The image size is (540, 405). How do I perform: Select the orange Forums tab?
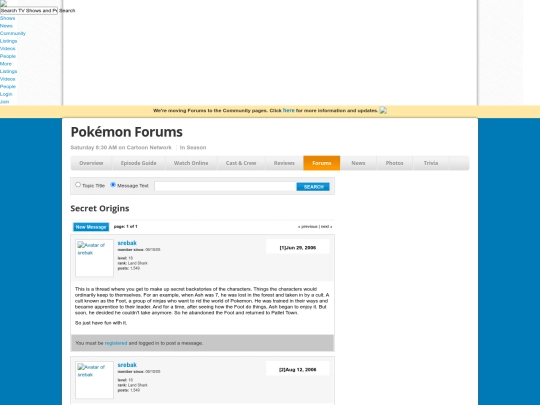(x=322, y=163)
